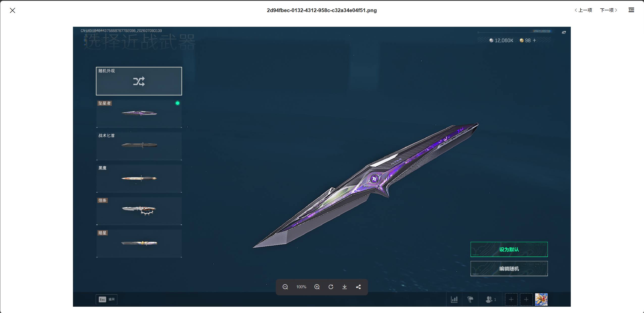The width and height of the screenshot is (644, 313).
Task: Select the 战术匕首 knife
Action: click(139, 146)
